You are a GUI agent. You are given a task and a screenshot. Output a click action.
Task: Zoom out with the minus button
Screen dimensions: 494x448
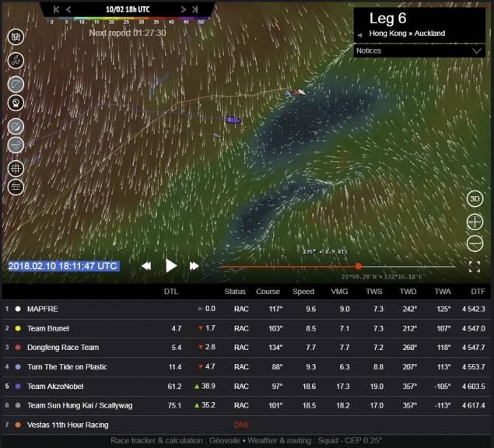tap(475, 243)
